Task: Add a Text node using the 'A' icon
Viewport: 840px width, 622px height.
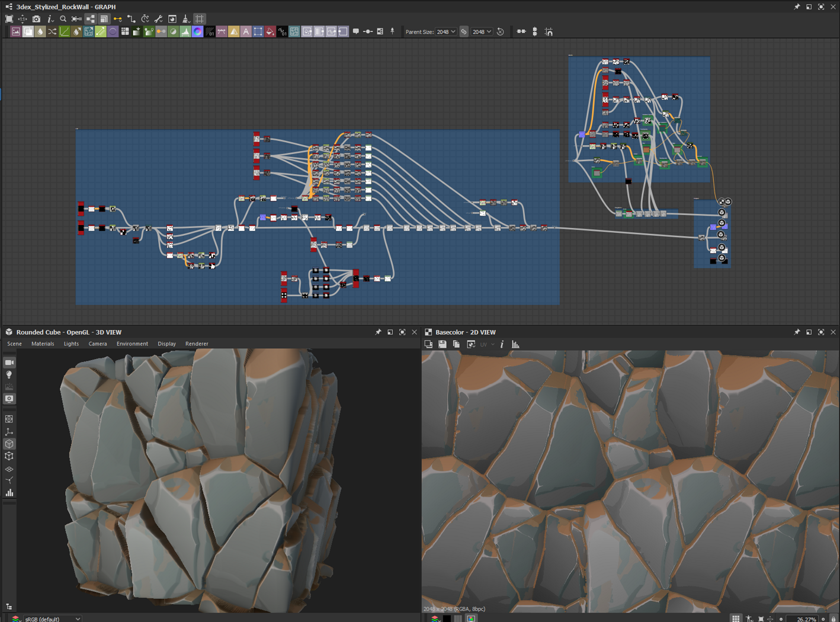Action: (246, 32)
